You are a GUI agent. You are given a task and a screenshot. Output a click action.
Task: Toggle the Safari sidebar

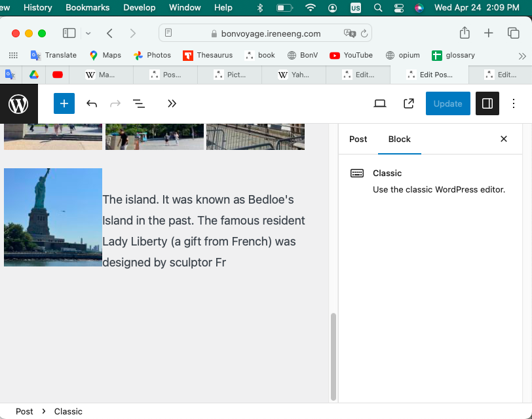pos(69,33)
